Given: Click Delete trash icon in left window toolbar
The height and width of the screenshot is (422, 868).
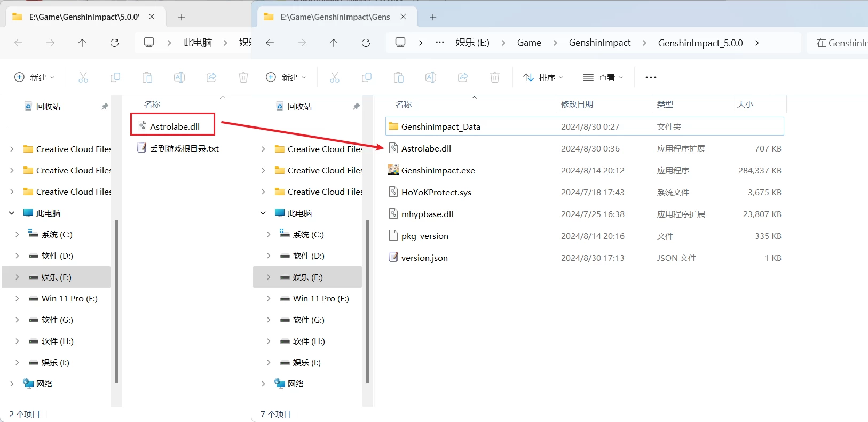Looking at the screenshot, I should pyautogui.click(x=243, y=77).
